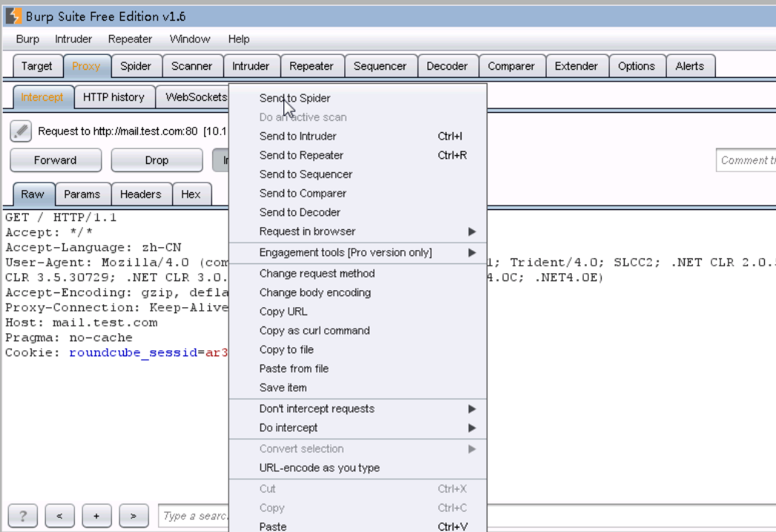Image resolution: width=776 pixels, height=532 pixels.
Task: Toggle URL-encode as you type
Action: pos(358,467)
